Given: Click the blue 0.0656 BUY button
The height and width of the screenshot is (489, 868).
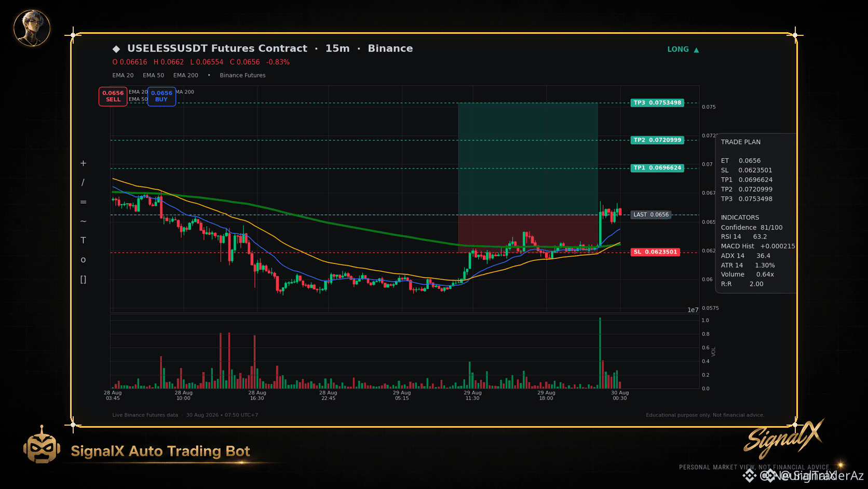Looking at the screenshot, I should click(x=161, y=96).
